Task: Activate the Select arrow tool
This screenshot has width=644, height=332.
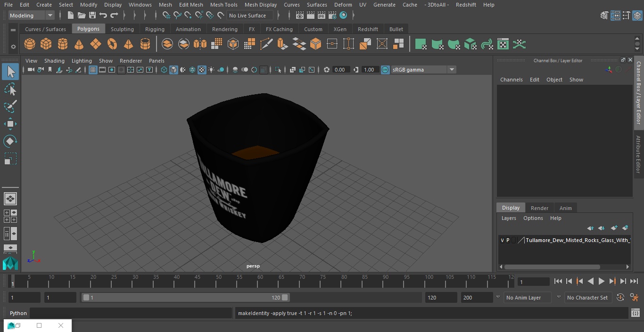Action: 10,72
